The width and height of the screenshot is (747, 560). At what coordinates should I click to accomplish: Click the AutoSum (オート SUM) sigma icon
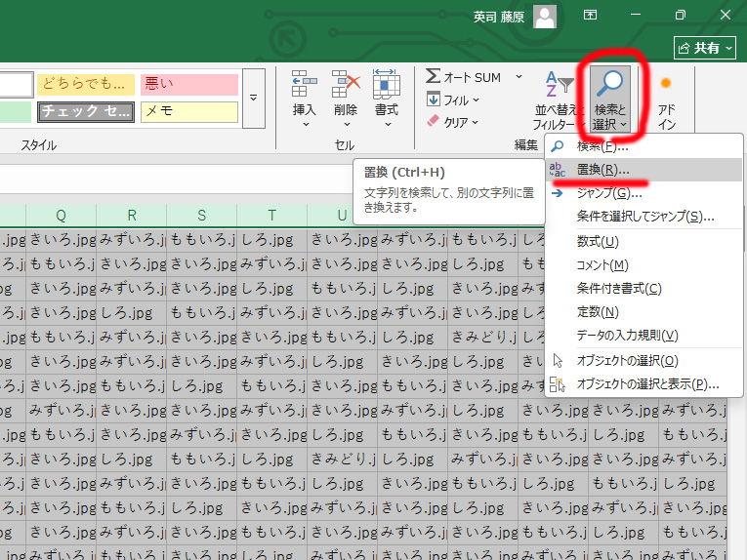(x=434, y=76)
